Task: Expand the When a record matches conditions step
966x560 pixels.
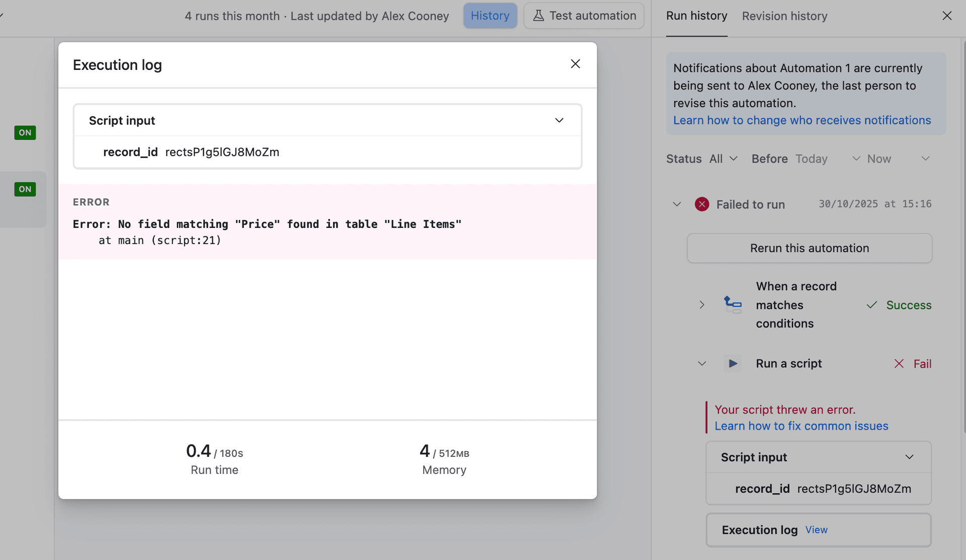Action: click(x=702, y=304)
